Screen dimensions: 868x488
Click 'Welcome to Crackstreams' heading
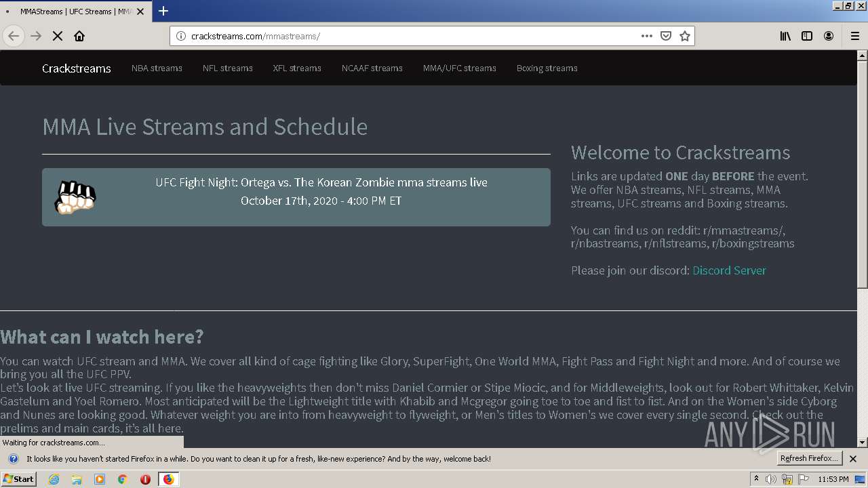tap(681, 152)
